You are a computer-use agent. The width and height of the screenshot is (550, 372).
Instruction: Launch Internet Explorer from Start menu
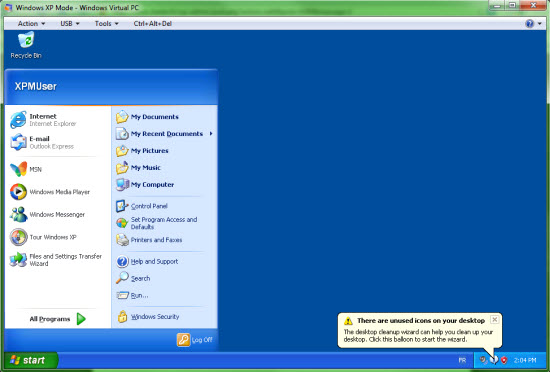(18, 120)
